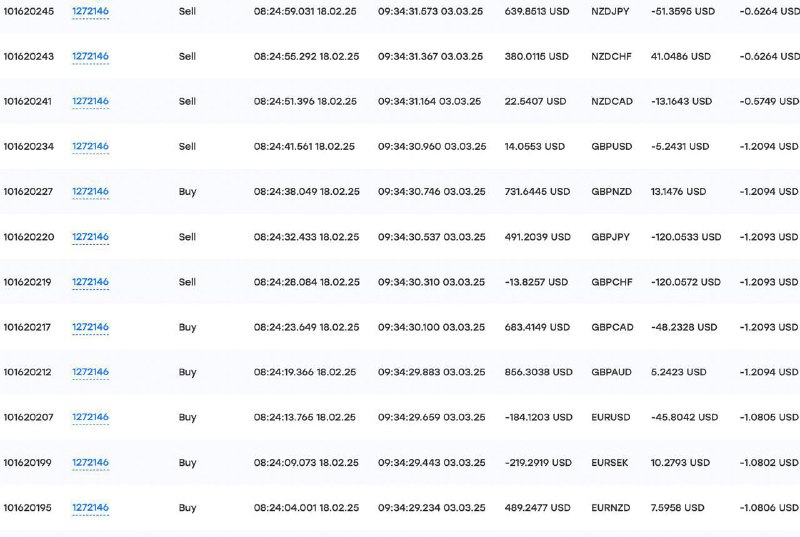Image resolution: width=800 pixels, height=537 pixels.
Task: Open account link 1272146 in GBPUSD row
Action: pyautogui.click(x=90, y=146)
